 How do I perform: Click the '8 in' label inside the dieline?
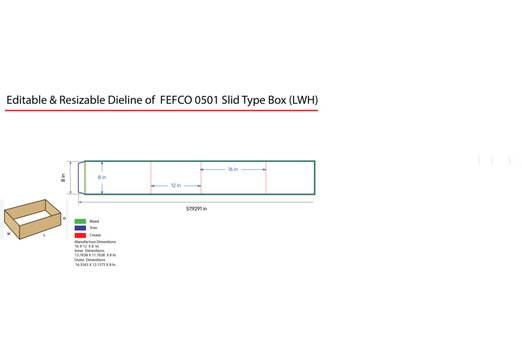click(102, 177)
